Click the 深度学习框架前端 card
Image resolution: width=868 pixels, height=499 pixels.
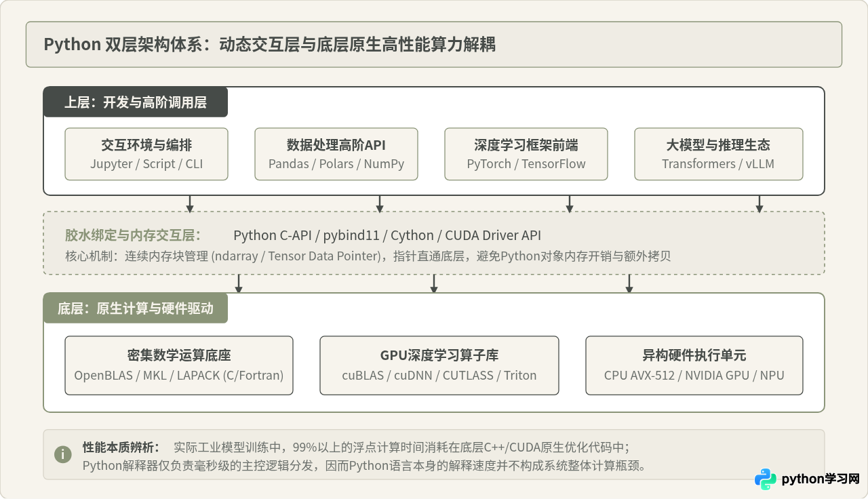[x=526, y=154]
